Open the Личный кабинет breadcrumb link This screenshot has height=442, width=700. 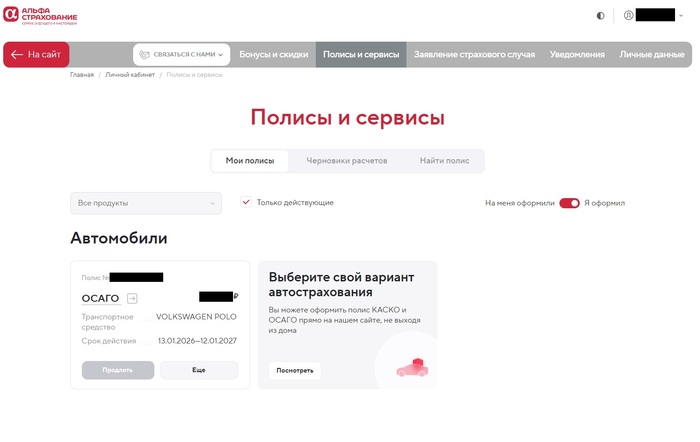click(129, 75)
